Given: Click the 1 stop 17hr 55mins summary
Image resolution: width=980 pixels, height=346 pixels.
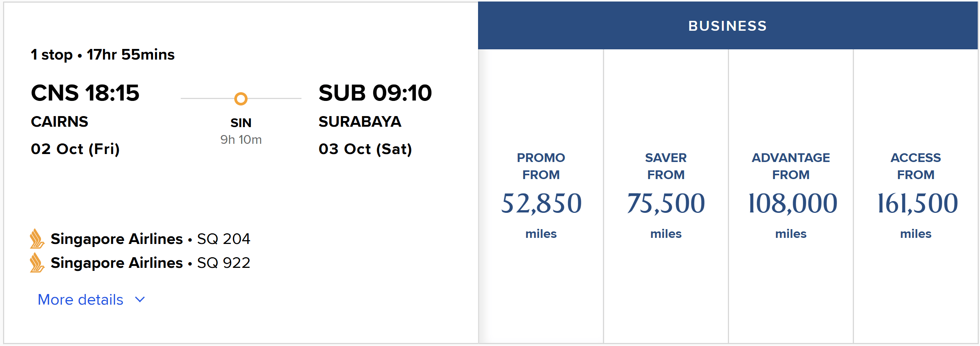Looking at the screenshot, I should tap(103, 55).
